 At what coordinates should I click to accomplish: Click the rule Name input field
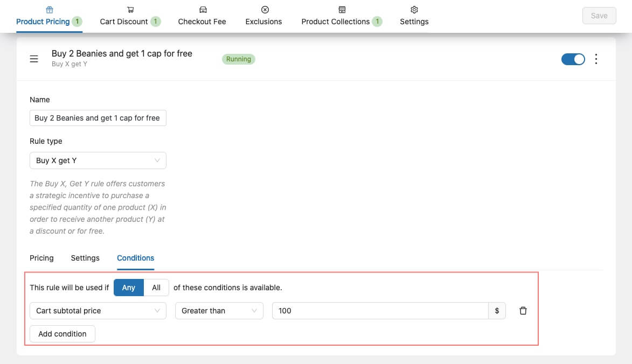coord(98,118)
